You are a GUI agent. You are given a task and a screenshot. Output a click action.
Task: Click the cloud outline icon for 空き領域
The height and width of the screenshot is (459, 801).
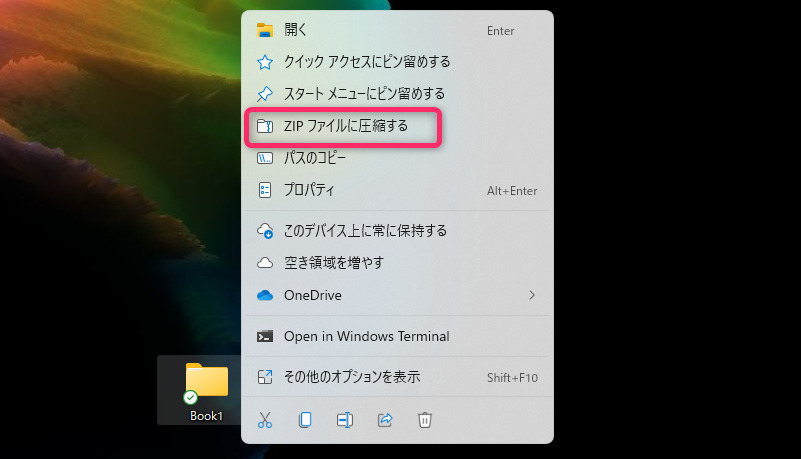[x=265, y=263]
